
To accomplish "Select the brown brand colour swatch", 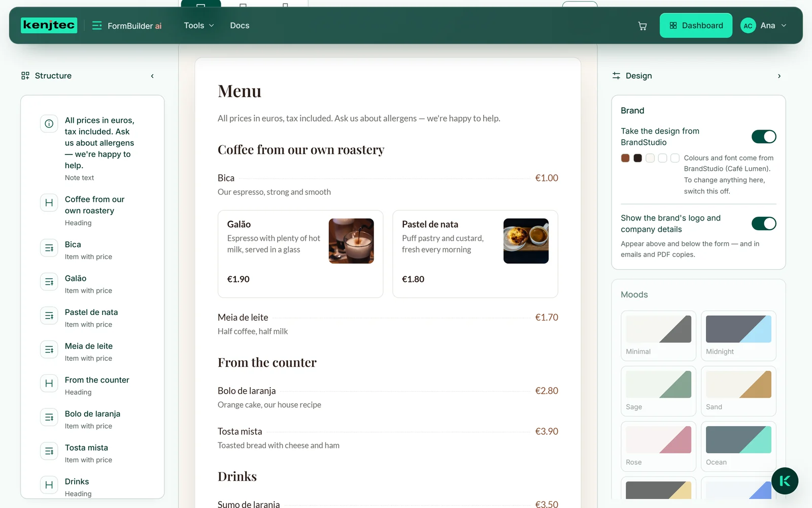I will point(625,158).
